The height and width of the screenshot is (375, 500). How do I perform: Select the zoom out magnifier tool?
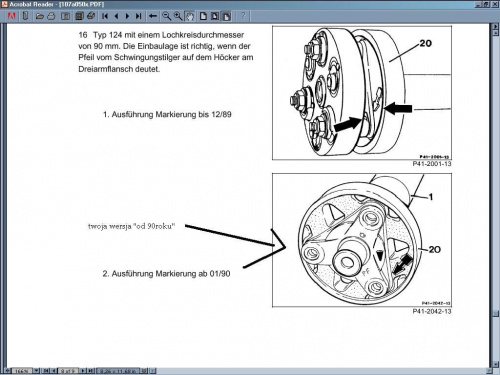(166, 16)
